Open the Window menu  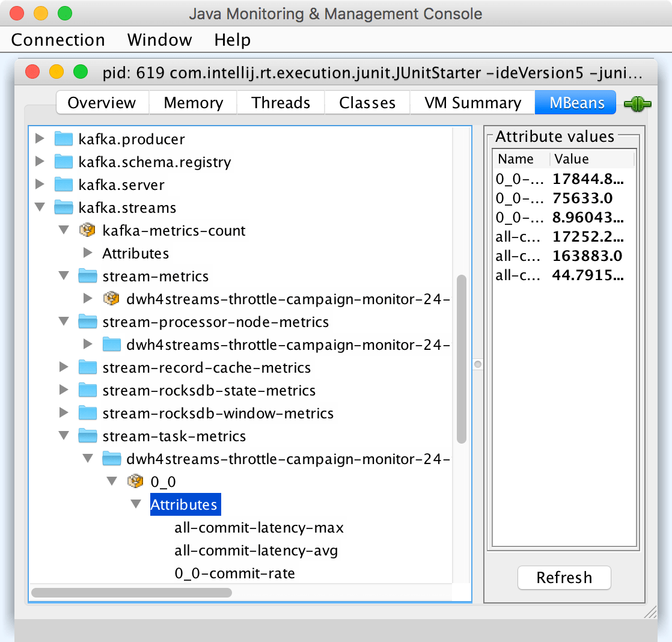(159, 40)
